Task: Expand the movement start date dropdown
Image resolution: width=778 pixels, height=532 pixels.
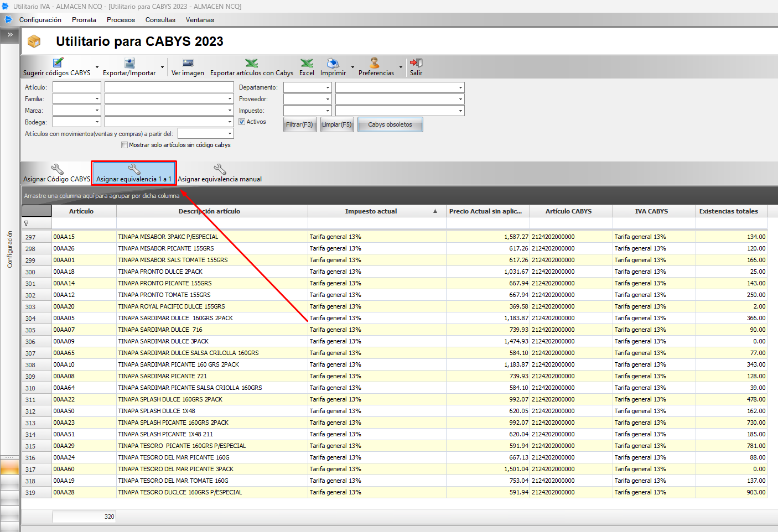Action: (230, 134)
